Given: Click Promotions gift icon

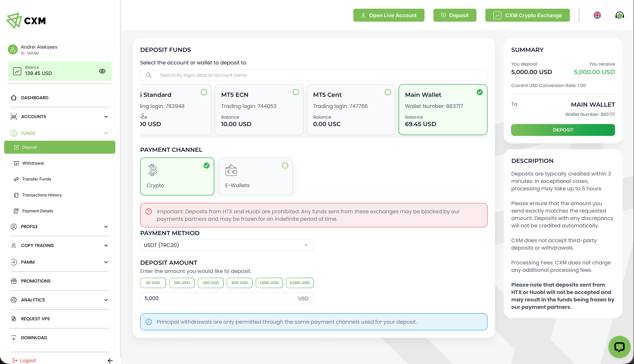Looking at the screenshot, I should click(14, 281).
